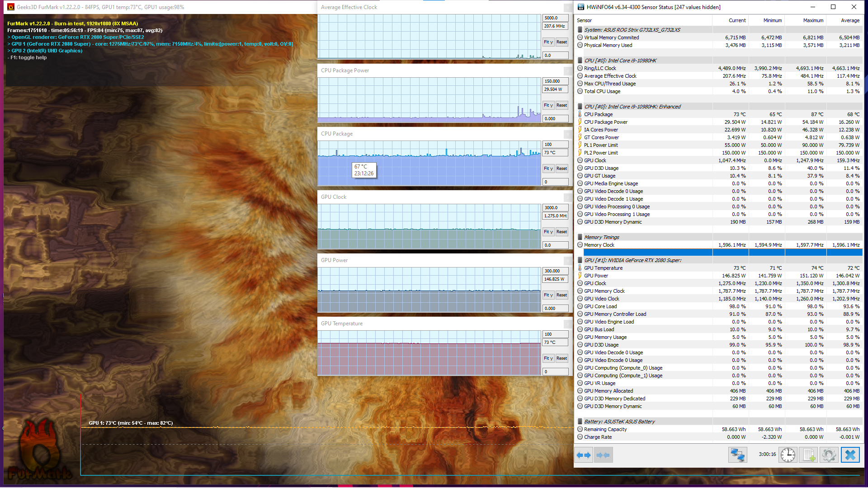Click the blue X close sensors icon
868x488 pixels.
pyautogui.click(x=850, y=455)
